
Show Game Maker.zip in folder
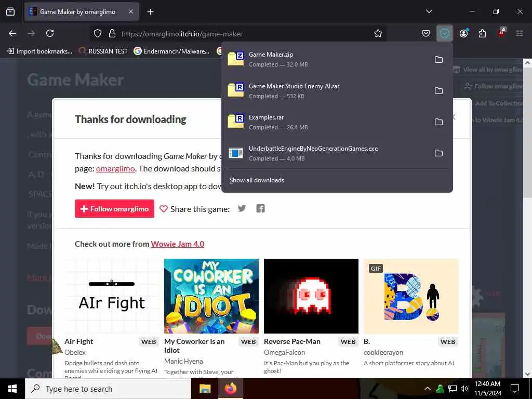pos(438,59)
